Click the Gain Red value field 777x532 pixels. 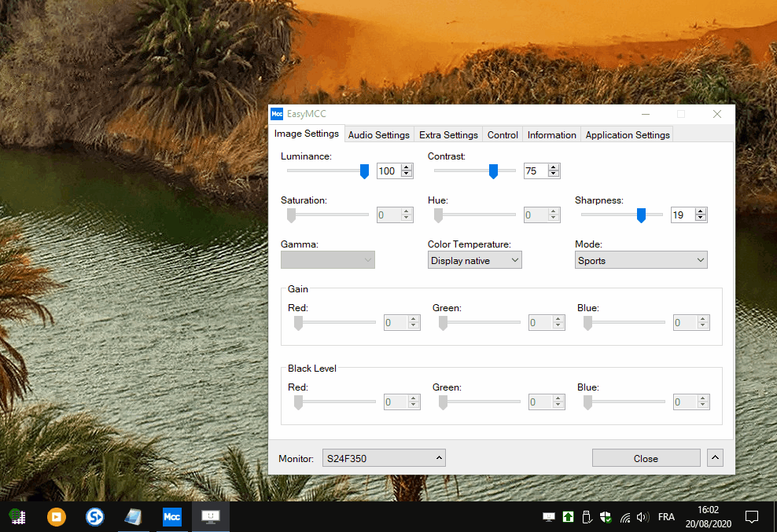[396, 323]
